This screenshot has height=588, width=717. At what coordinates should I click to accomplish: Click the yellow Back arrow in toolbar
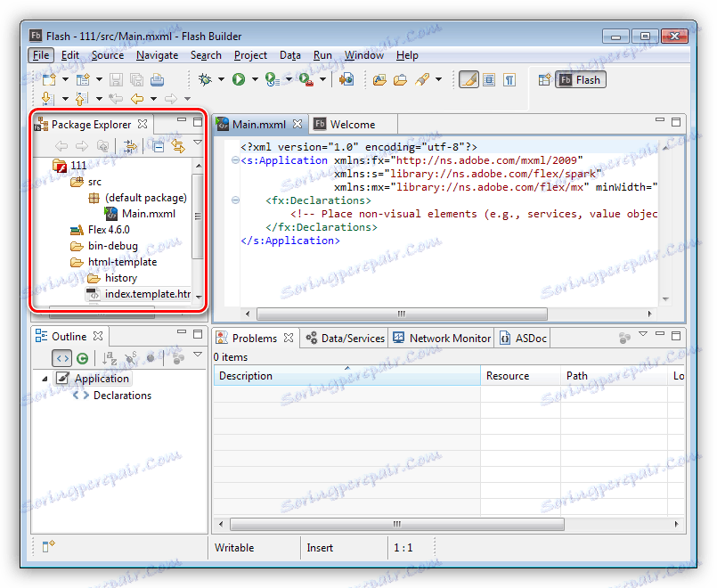click(137, 98)
